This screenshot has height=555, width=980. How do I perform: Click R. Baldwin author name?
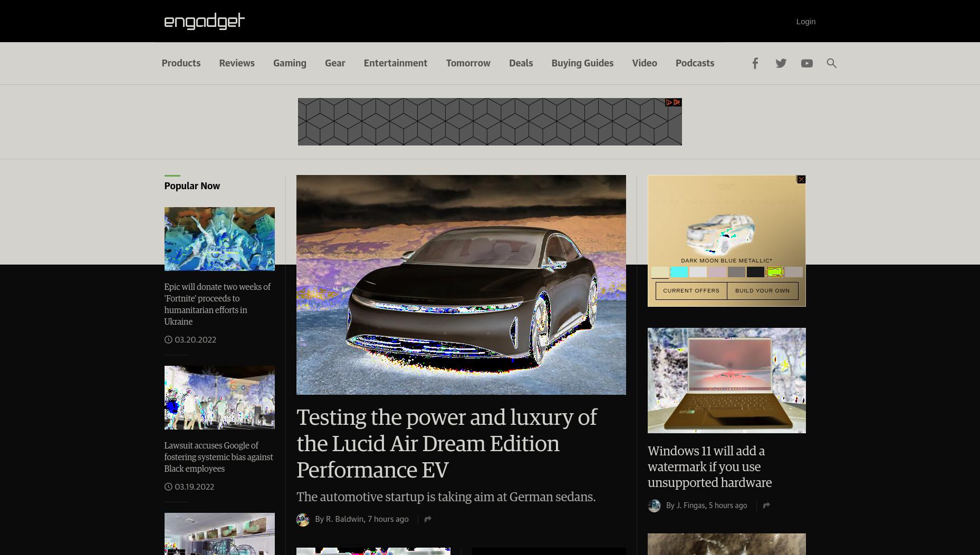pyautogui.click(x=344, y=519)
